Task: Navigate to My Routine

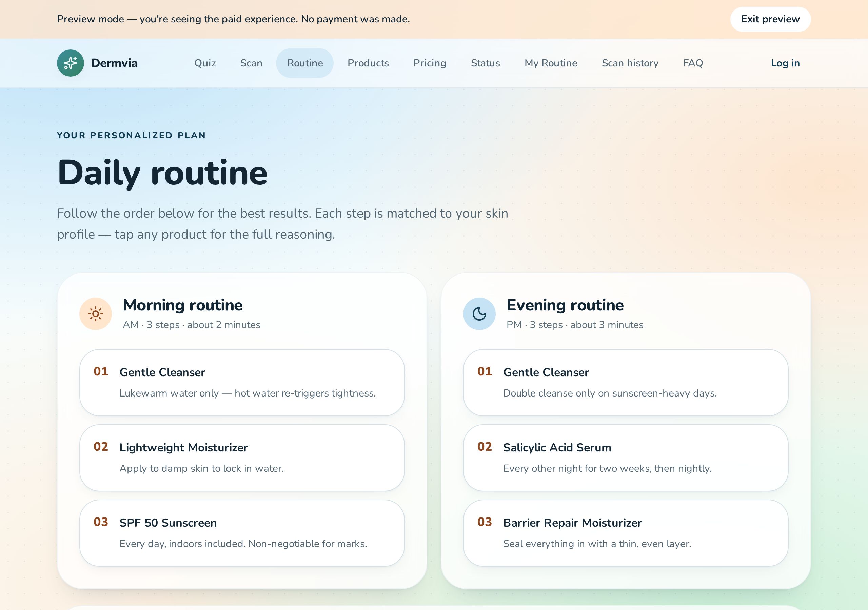Action: pos(551,63)
